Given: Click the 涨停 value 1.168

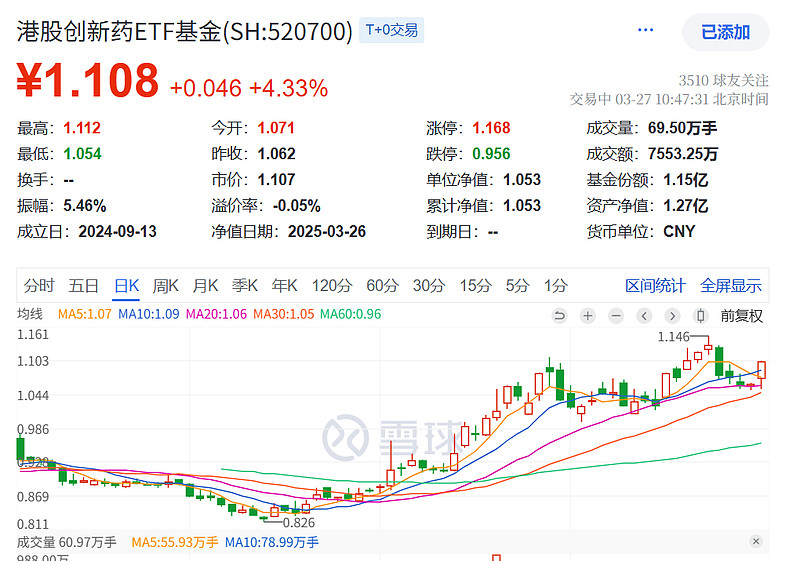Looking at the screenshot, I should (491, 128).
